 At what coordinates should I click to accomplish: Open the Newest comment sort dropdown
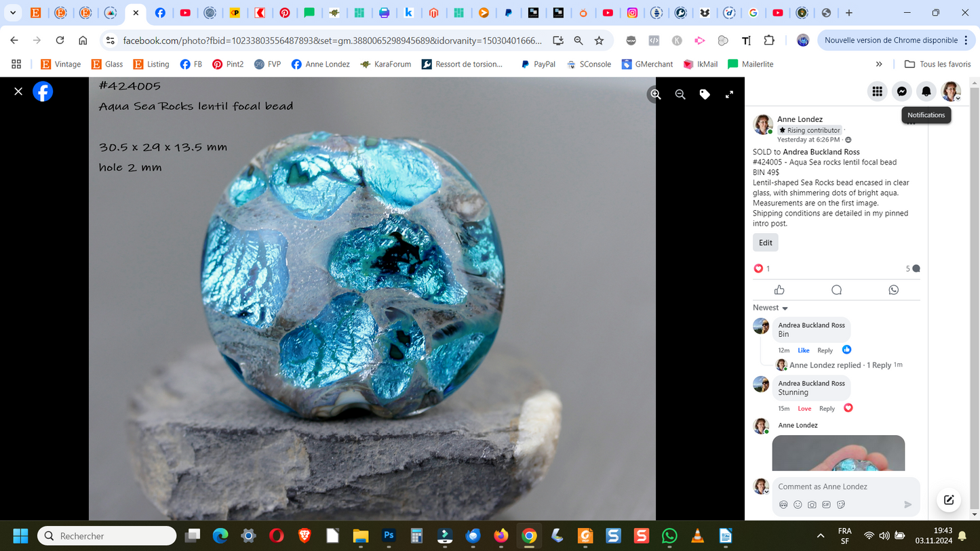pos(770,308)
